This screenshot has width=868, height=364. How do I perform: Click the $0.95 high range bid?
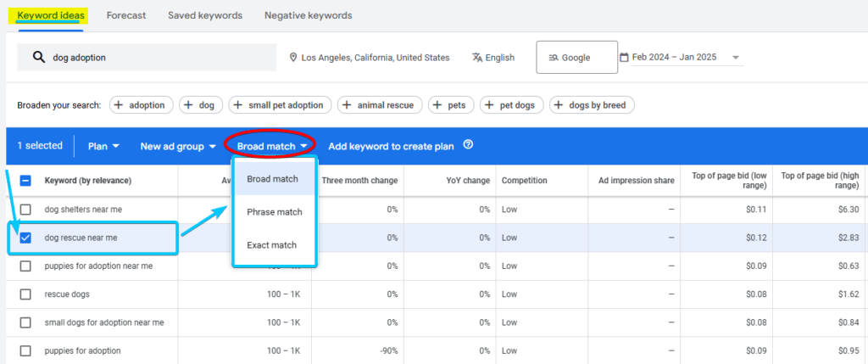pyautogui.click(x=848, y=350)
